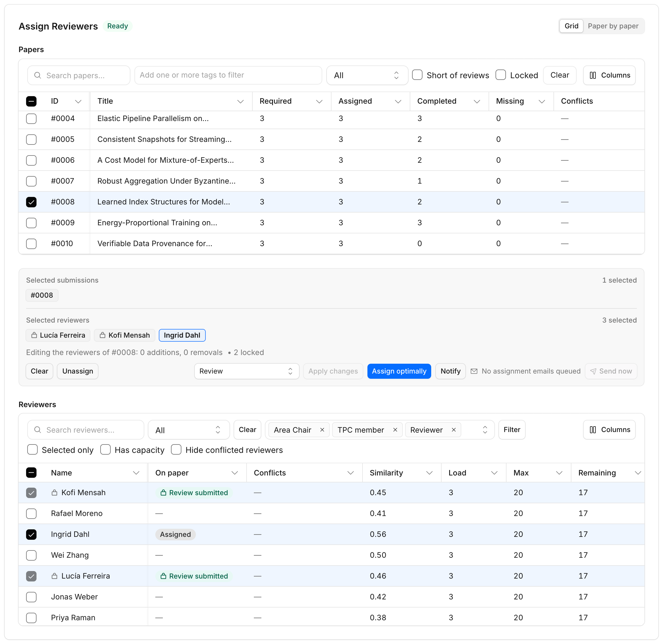Open the papers Columns chooser
The image size is (663, 644).
[x=609, y=75]
